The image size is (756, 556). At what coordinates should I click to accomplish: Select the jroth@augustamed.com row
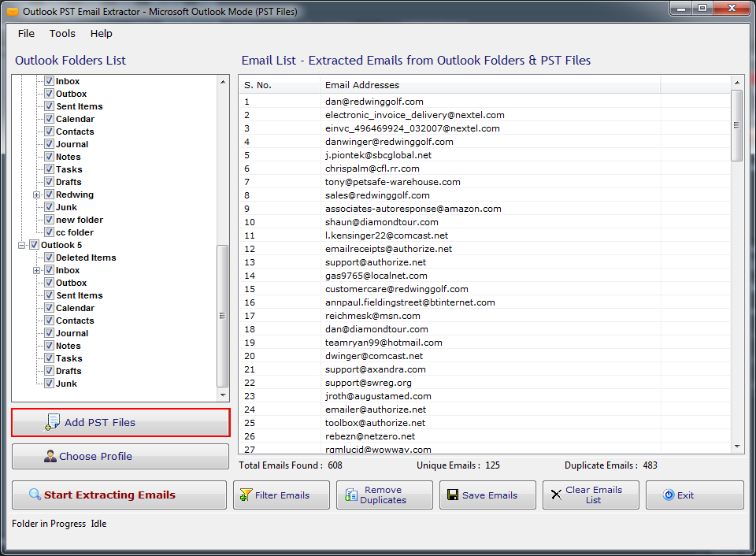[x=484, y=396]
